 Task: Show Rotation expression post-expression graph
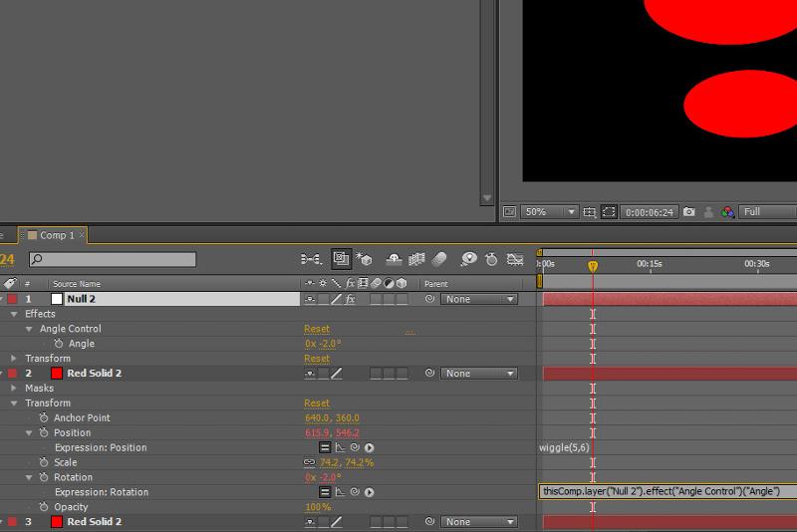340,492
